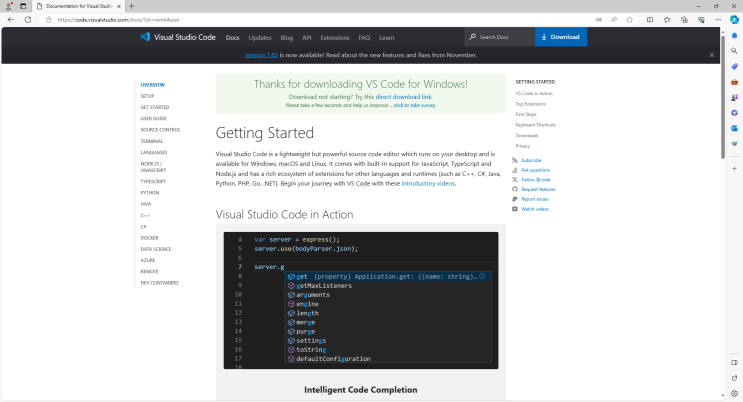Dismiss the Version 1.85 announcement banner

[712, 55]
